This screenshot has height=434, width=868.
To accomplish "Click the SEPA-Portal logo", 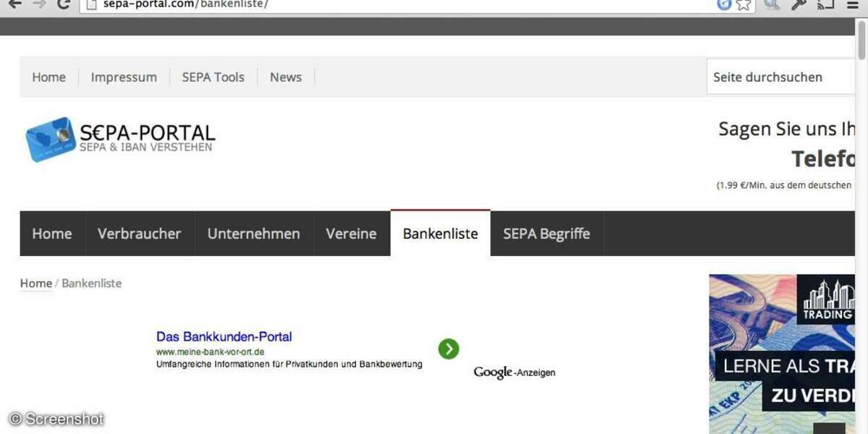I will coord(121,139).
